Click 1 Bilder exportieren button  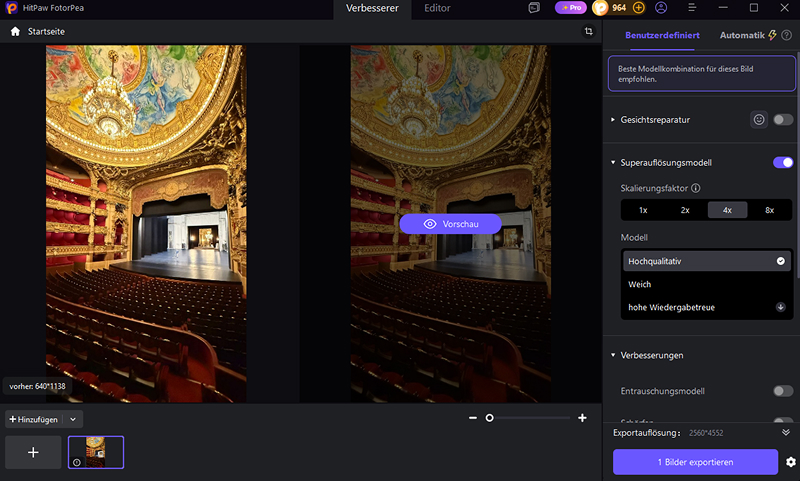click(695, 462)
